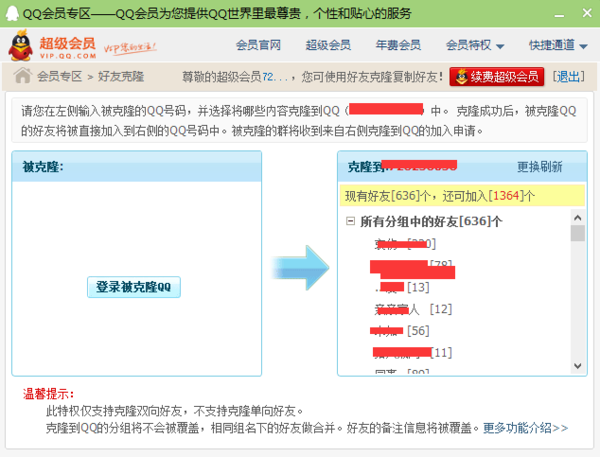Viewport: 600px width, 457px height.
Task: Click the 续费超级会员 red button
Action: (x=497, y=77)
